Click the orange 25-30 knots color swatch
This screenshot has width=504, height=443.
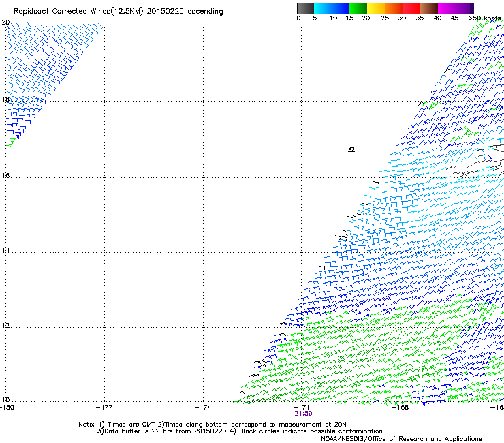pyautogui.click(x=394, y=8)
